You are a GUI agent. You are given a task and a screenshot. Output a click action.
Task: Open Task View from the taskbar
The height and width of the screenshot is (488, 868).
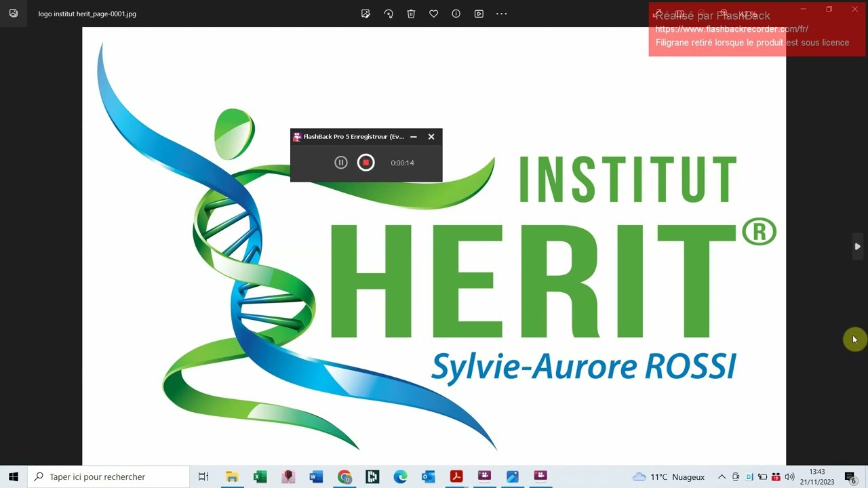click(203, 476)
